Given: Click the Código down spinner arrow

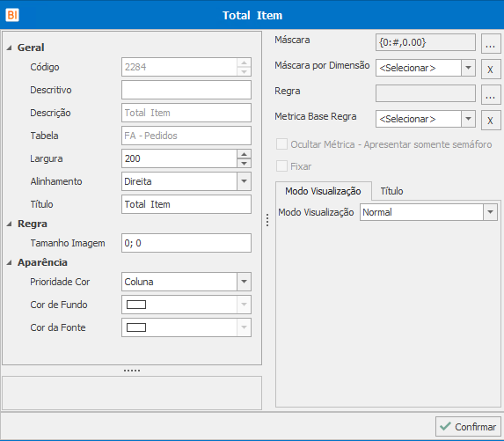Looking at the screenshot, I should click(244, 71).
